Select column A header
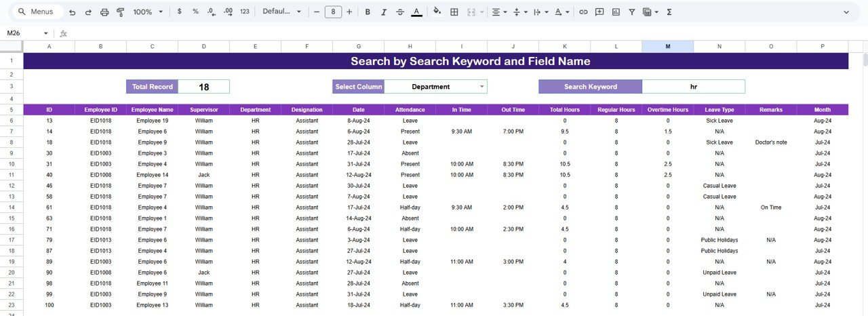Image resolution: width=868 pixels, height=316 pixels. pyautogui.click(x=49, y=46)
